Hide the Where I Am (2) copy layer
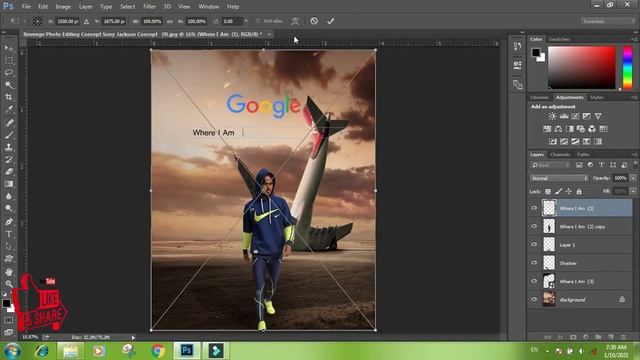This screenshot has width=640, height=360. click(x=534, y=227)
